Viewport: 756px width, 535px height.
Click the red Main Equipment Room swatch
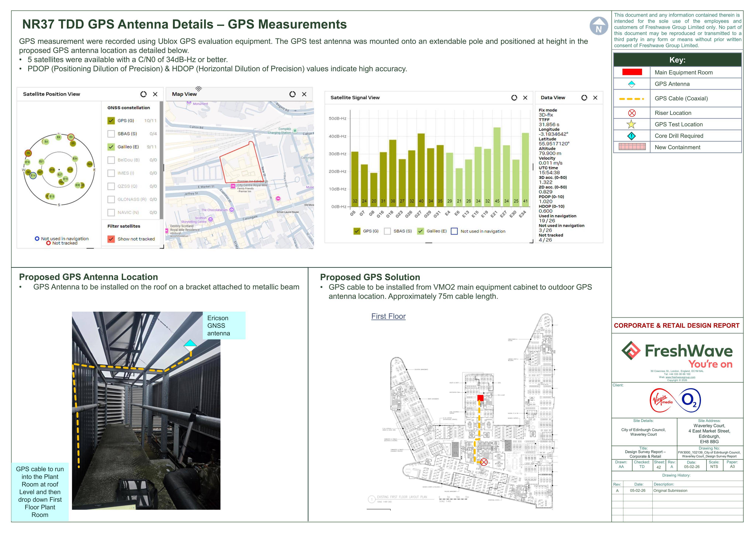(x=632, y=72)
